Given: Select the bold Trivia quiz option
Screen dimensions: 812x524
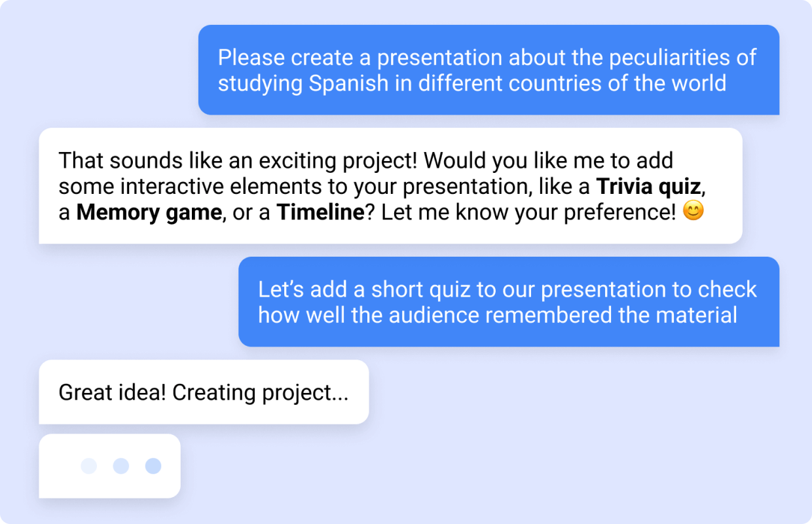Looking at the screenshot, I should coord(648,187).
